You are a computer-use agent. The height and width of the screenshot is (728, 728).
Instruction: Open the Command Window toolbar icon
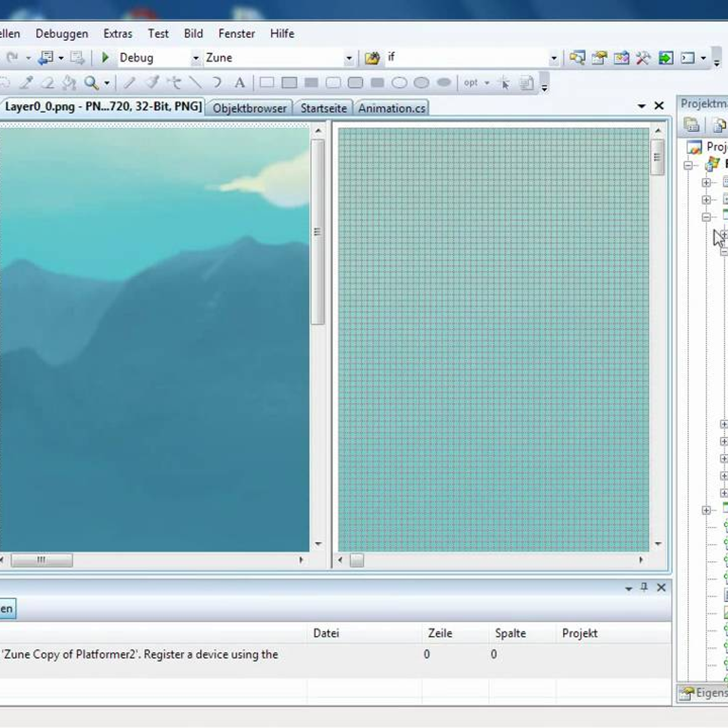coord(688,58)
